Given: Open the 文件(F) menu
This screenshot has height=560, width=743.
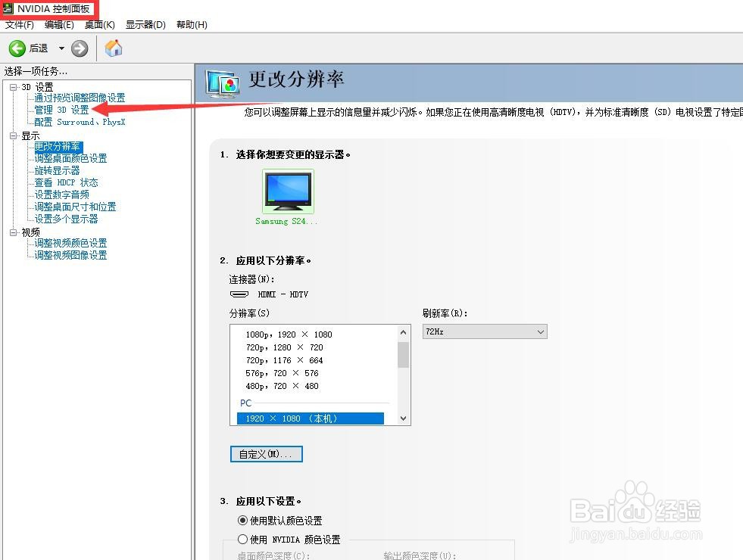Looking at the screenshot, I should pos(20,25).
